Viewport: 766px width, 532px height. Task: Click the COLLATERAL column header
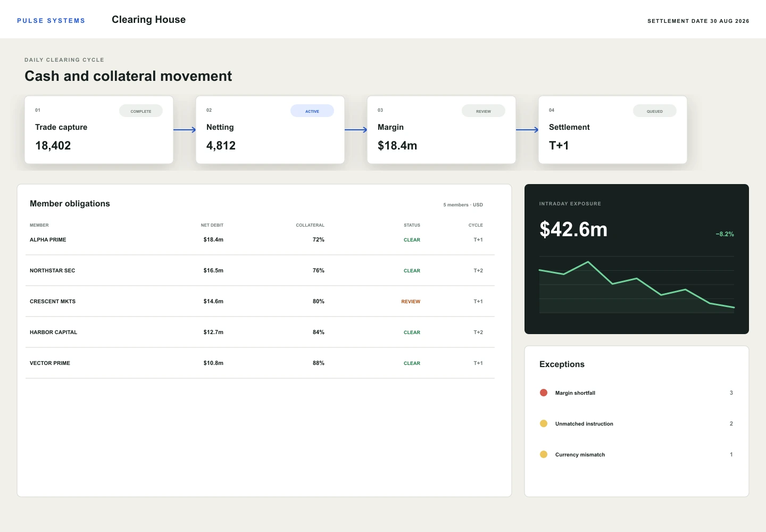click(x=310, y=225)
